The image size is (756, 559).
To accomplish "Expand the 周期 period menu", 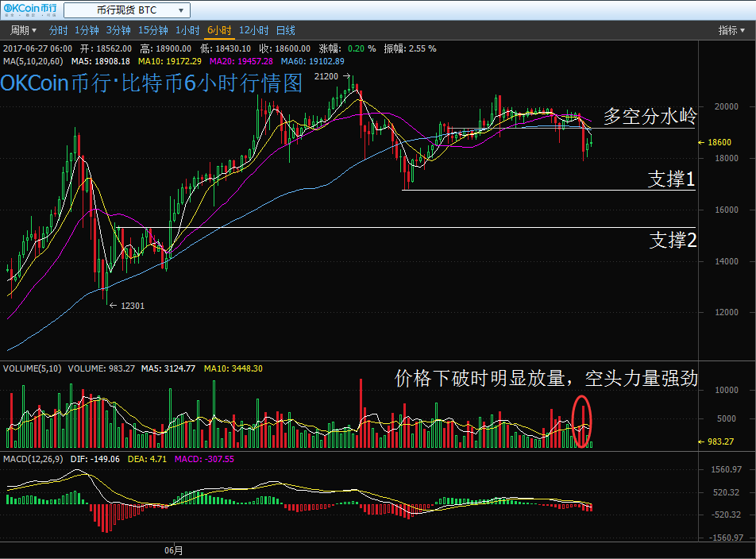I will pyautogui.click(x=23, y=30).
